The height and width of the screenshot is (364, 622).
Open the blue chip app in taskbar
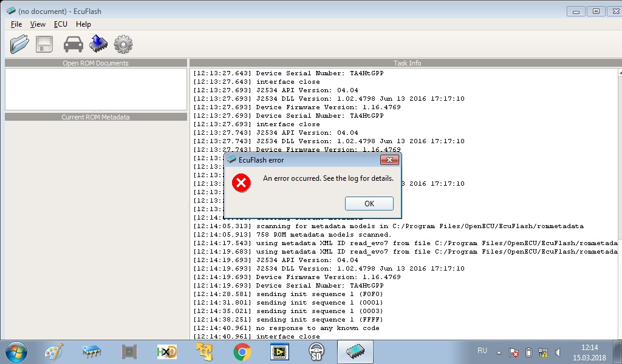(x=92, y=352)
